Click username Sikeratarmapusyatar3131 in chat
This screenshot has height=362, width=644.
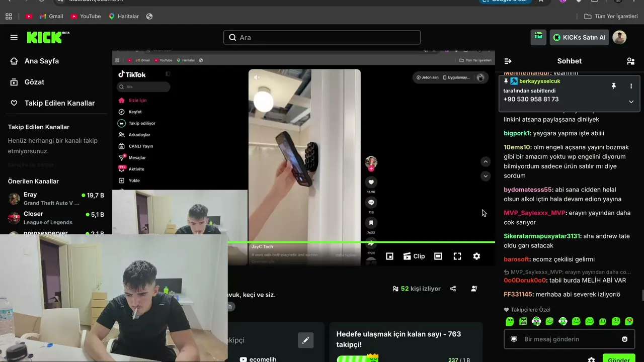click(542, 236)
